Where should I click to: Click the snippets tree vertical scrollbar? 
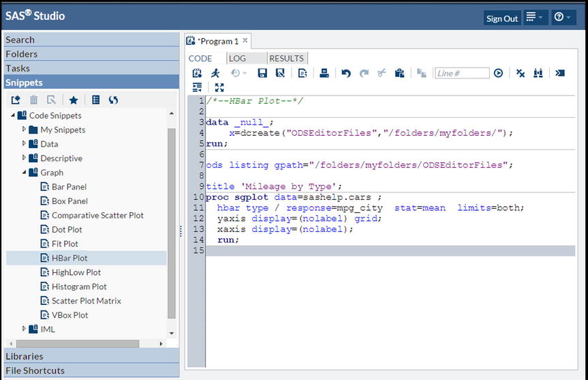click(x=172, y=223)
